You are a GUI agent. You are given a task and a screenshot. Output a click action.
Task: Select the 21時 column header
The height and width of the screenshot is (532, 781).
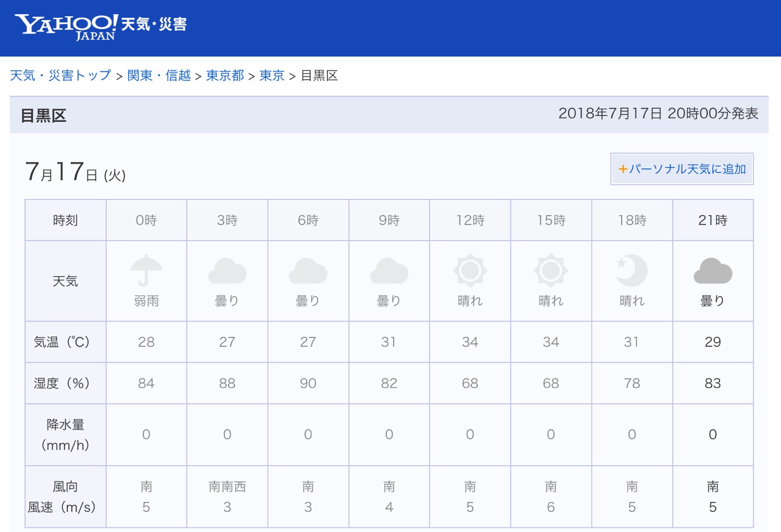713,220
